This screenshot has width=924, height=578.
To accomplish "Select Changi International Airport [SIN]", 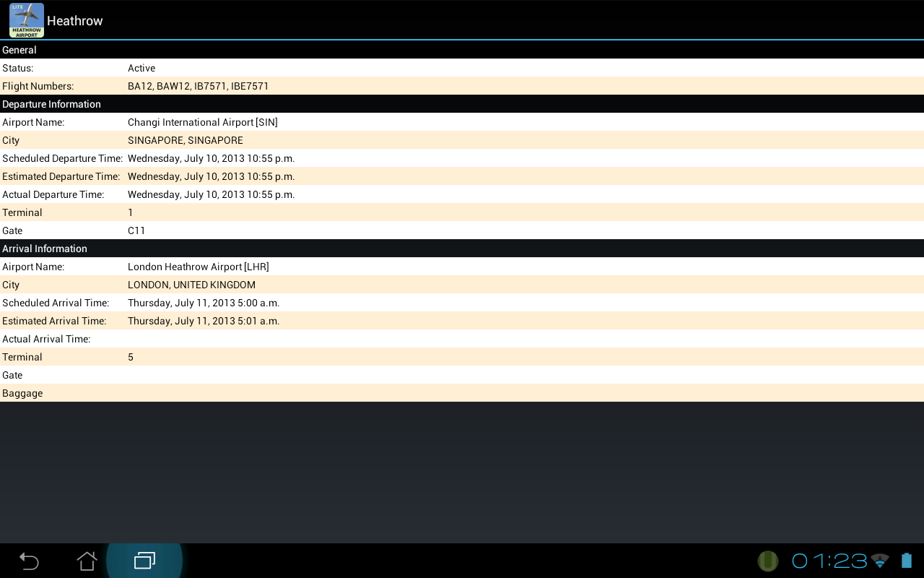I will pos(203,122).
